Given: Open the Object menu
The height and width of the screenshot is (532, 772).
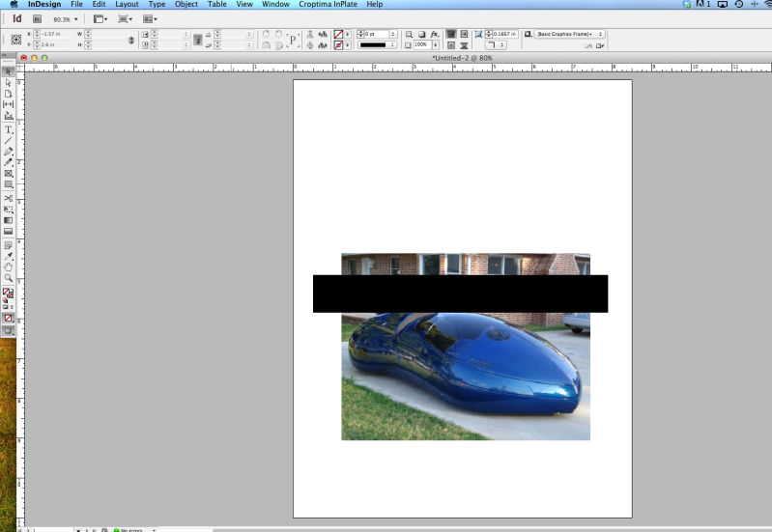Looking at the screenshot, I should point(186,4).
